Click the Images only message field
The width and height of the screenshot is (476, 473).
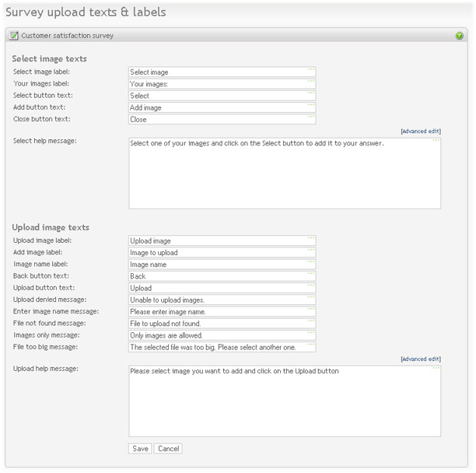pyautogui.click(x=222, y=335)
